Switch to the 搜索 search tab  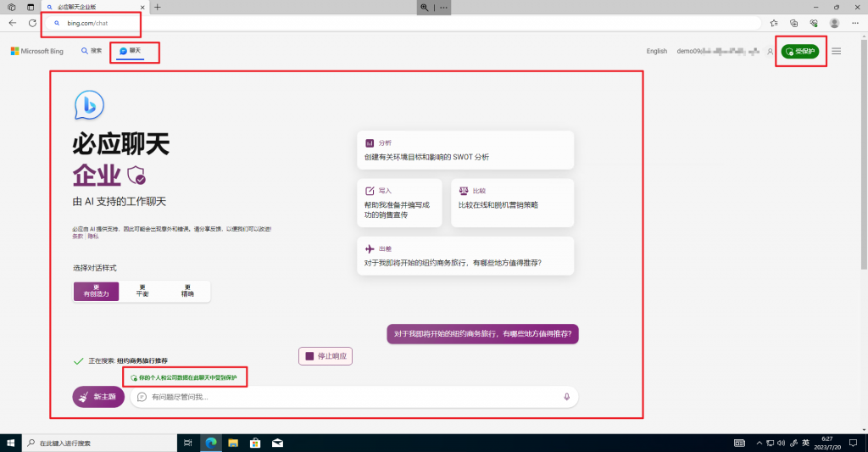pos(92,51)
